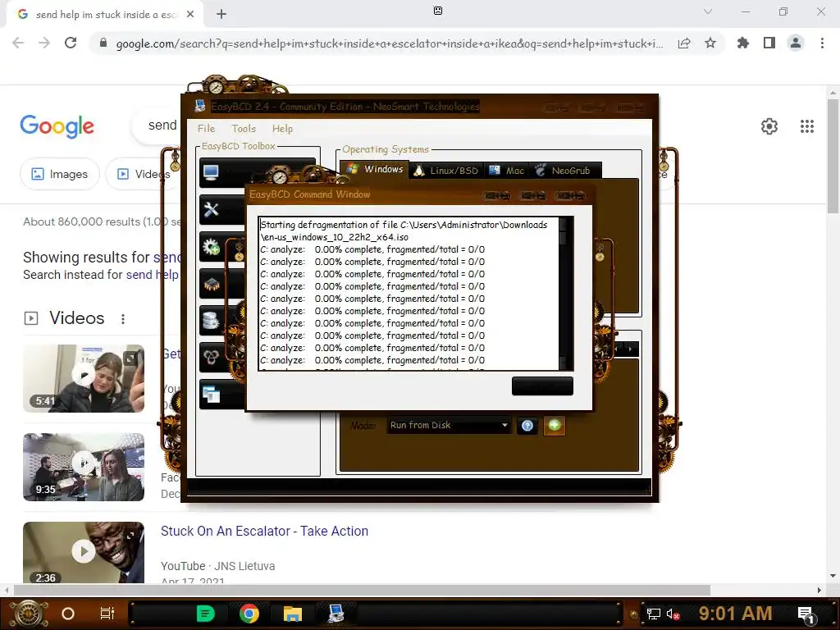
Task: Filter results by Videos
Action: (x=144, y=174)
